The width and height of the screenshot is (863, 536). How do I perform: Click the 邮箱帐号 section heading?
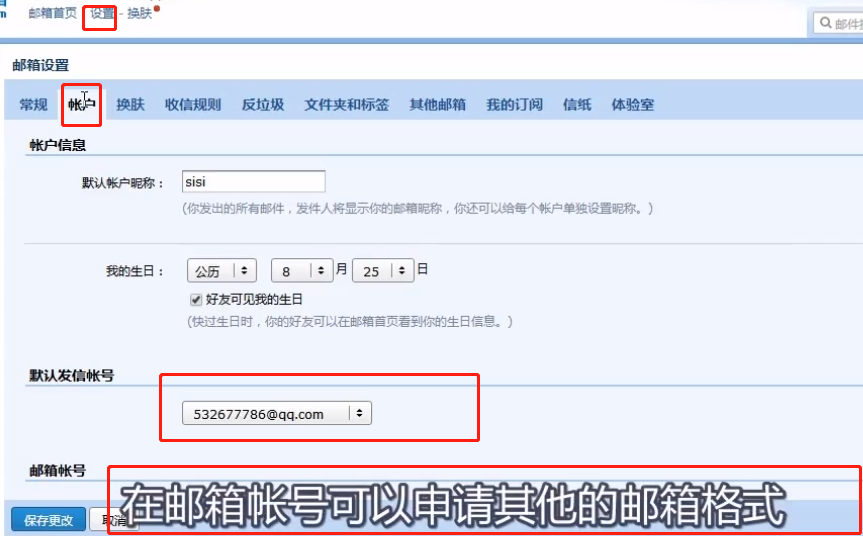pyautogui.click(x=57, y=471)
